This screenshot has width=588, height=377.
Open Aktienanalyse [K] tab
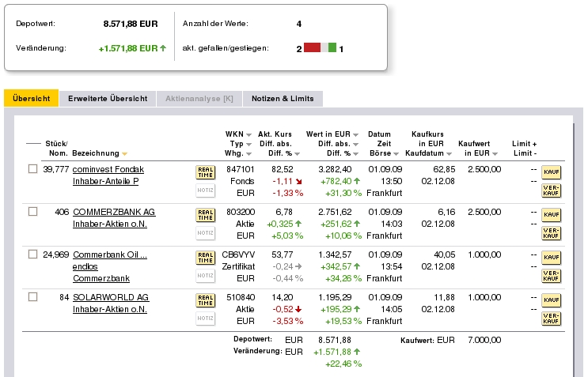pyautogui.click(x=199, y=99)
